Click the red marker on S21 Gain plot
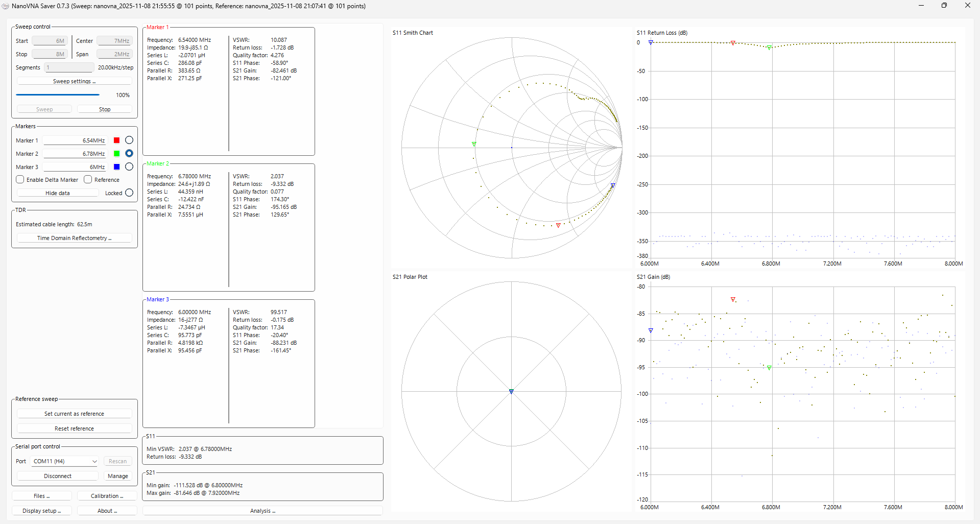Image resolution: width=980 pixels, height=524 pixels. tap(733, 299)
